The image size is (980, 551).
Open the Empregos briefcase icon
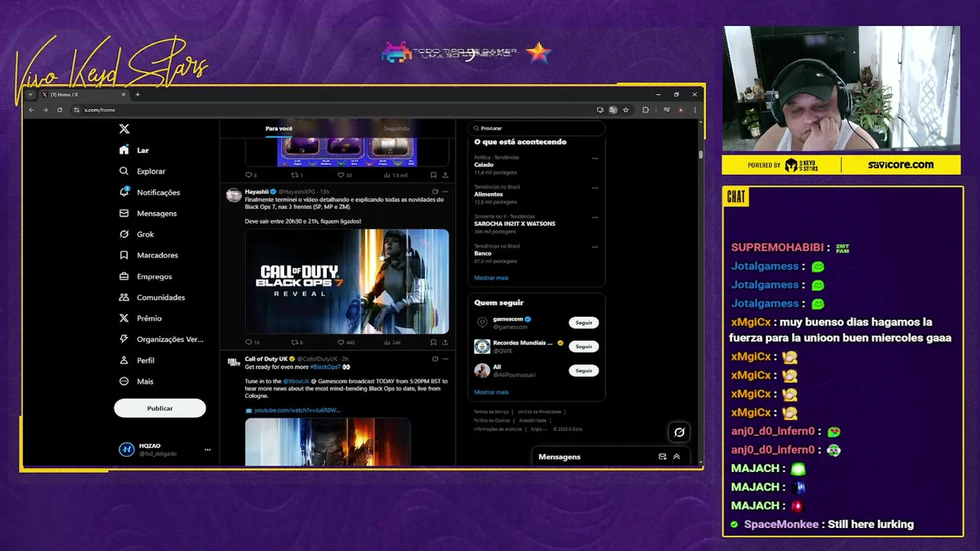coord(124,276)
